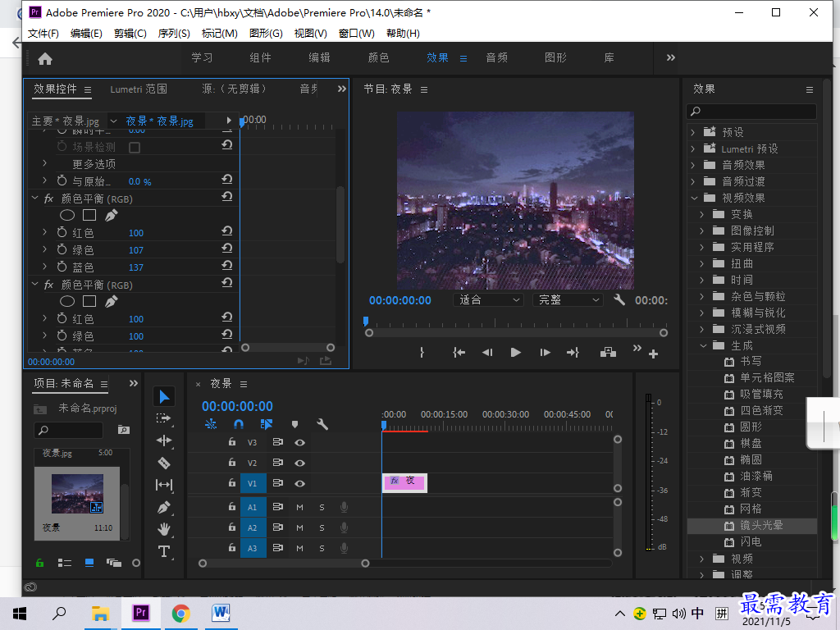Click the timeline horizontal zoom scrollbar
The height and width of the screenshot is (630, 840).
(284, 564)
